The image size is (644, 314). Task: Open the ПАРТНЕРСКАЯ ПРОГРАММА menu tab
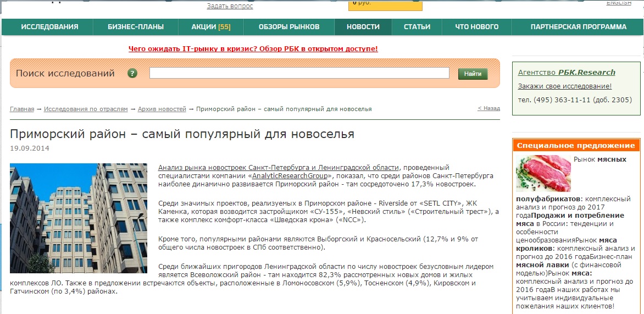[578, 27]
